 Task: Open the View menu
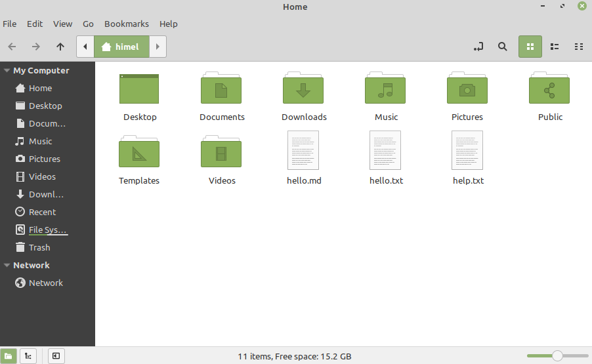tap(62, 24)
